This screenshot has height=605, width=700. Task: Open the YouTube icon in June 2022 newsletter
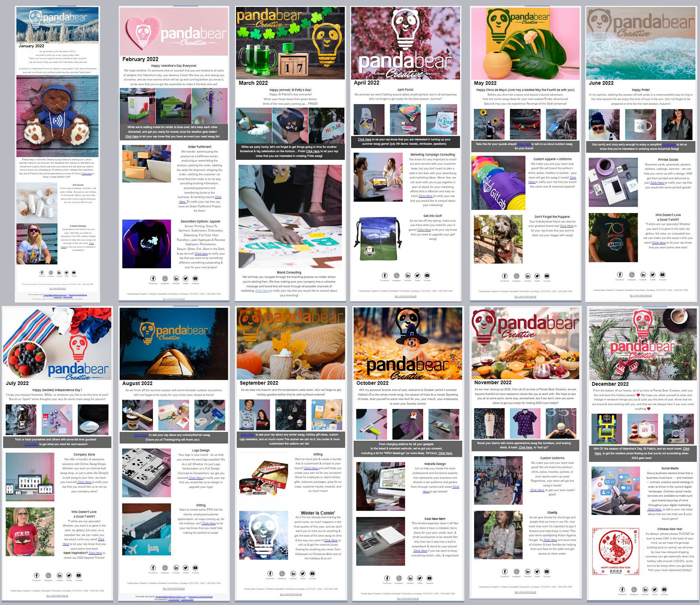[x=662, y=275]
